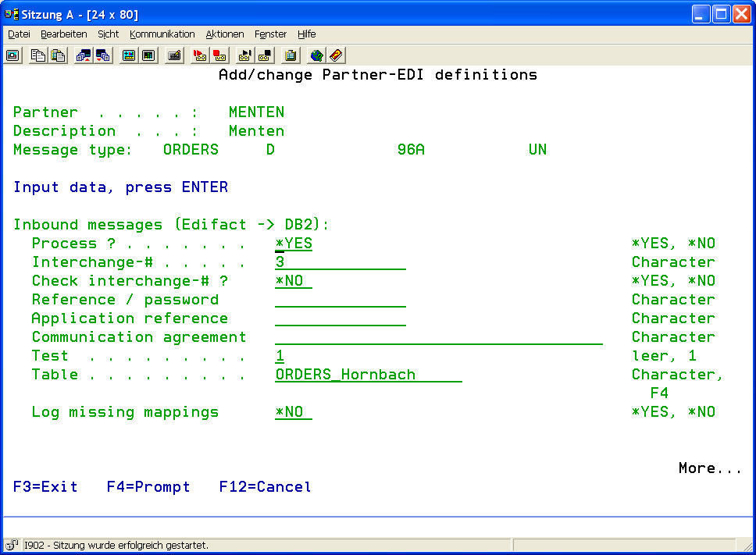
Task: Click the empty Communication agreement input field
Action: (x=438, y=337)
